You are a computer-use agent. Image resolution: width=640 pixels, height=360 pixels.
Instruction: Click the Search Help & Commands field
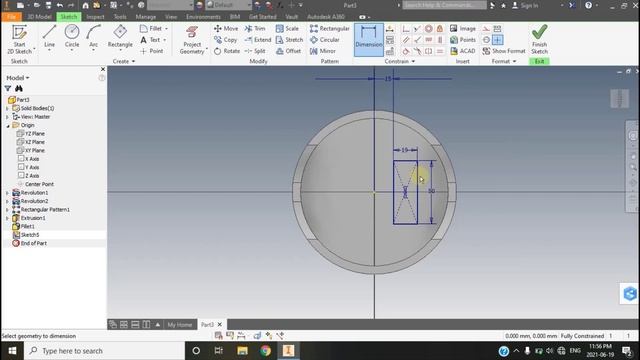pyautogui.click(x=444, y=5)
